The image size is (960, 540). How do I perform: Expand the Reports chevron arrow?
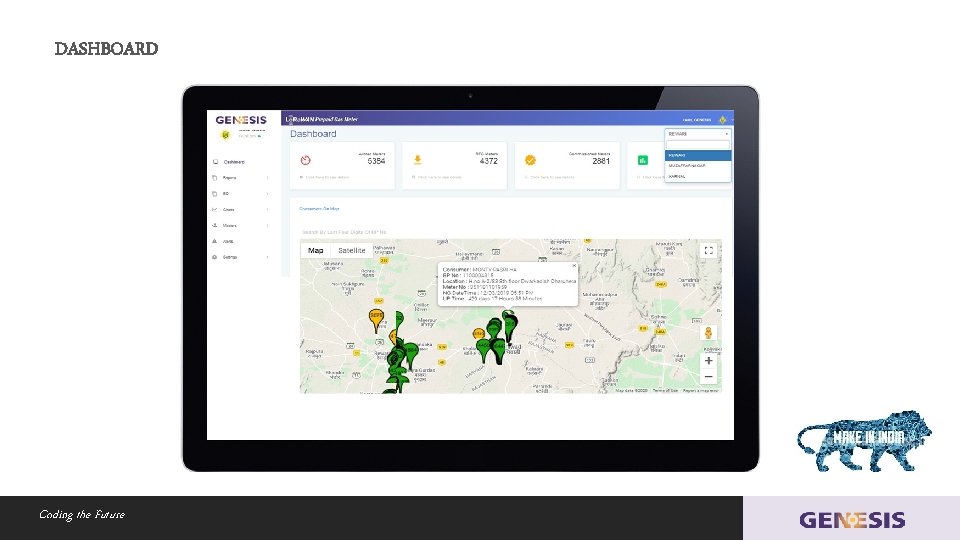268,178
